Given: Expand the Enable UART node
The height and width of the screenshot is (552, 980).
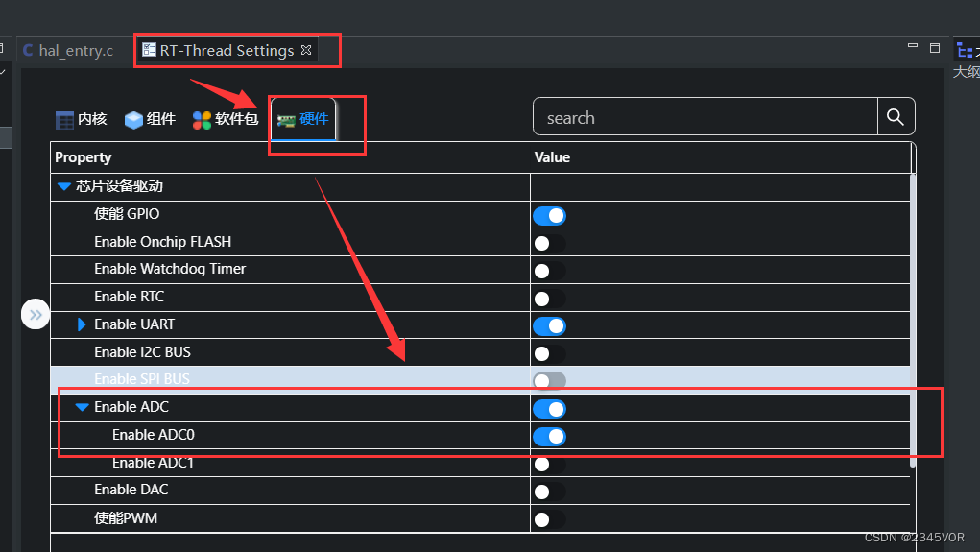Looking at the screenshot, I should click(82, 324).
